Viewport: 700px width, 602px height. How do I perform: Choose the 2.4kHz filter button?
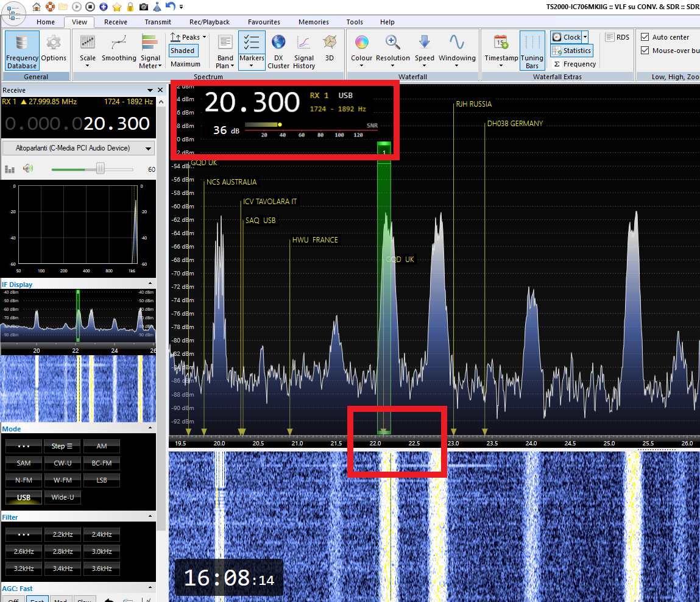click(x=102, y=534)
